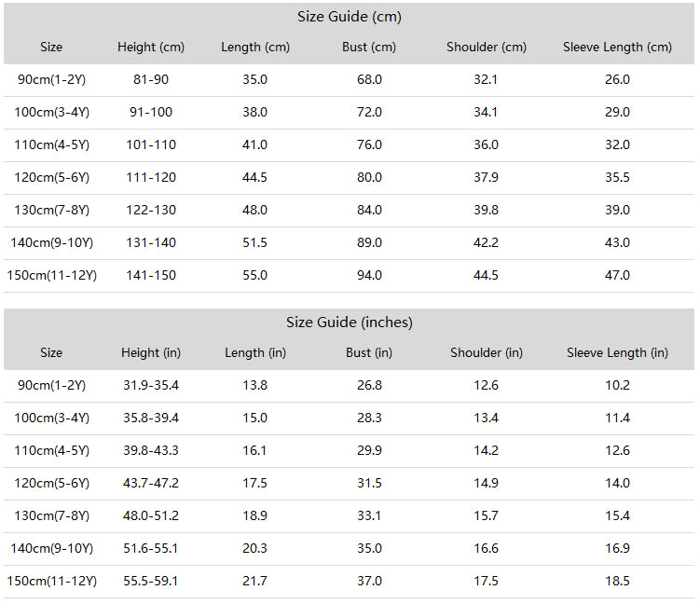Click the 33.1 bust value in inches table

[369, 516]
